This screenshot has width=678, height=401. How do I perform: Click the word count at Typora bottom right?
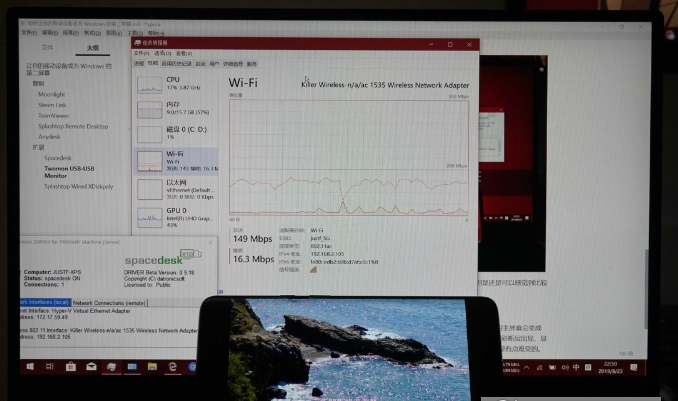click(x=625, y=353)
